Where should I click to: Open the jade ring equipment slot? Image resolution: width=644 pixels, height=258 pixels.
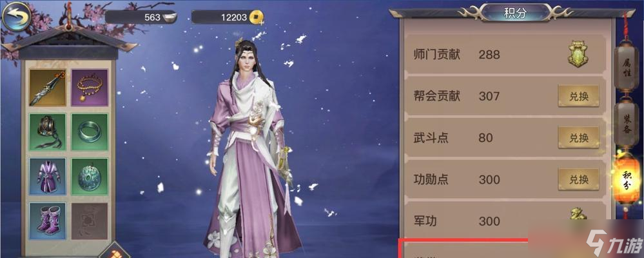(x=90, y=132)
